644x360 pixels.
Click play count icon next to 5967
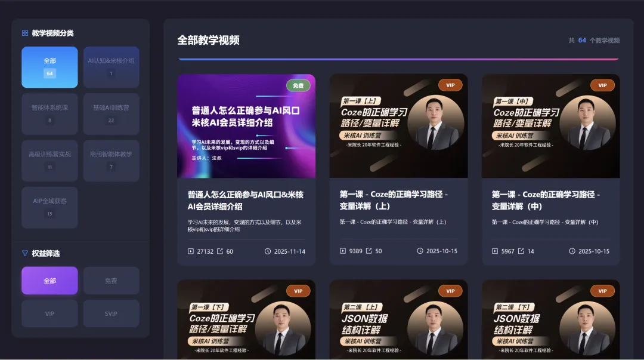point(495,251)
